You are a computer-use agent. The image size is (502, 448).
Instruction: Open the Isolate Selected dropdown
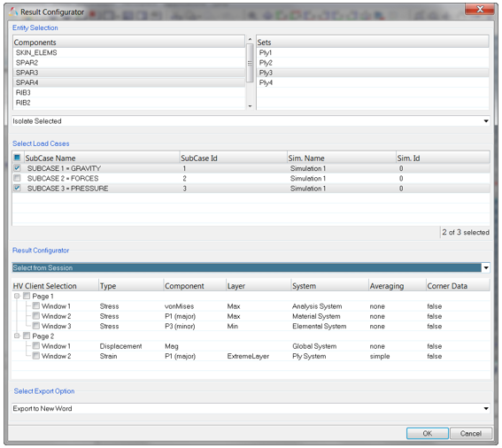(x=486, y=121)
